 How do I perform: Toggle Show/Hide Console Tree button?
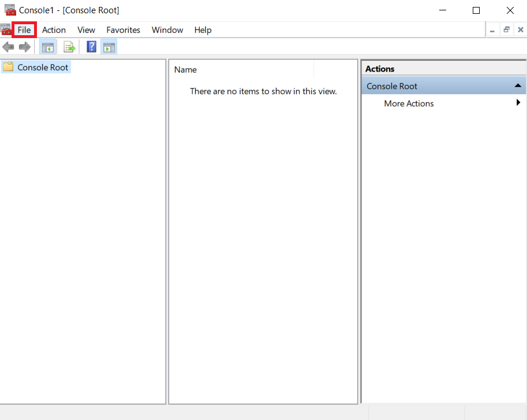pyautogui.click(x=48, y=47)
